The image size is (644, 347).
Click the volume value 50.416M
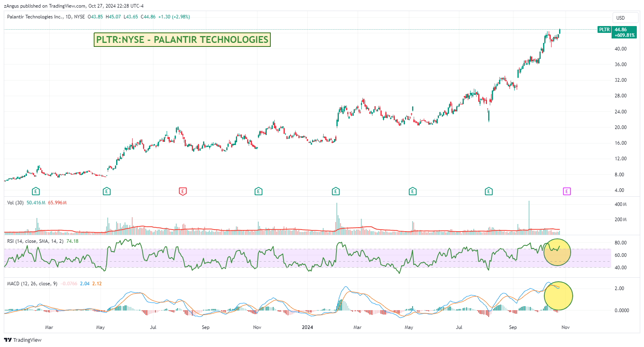[36, 203]
